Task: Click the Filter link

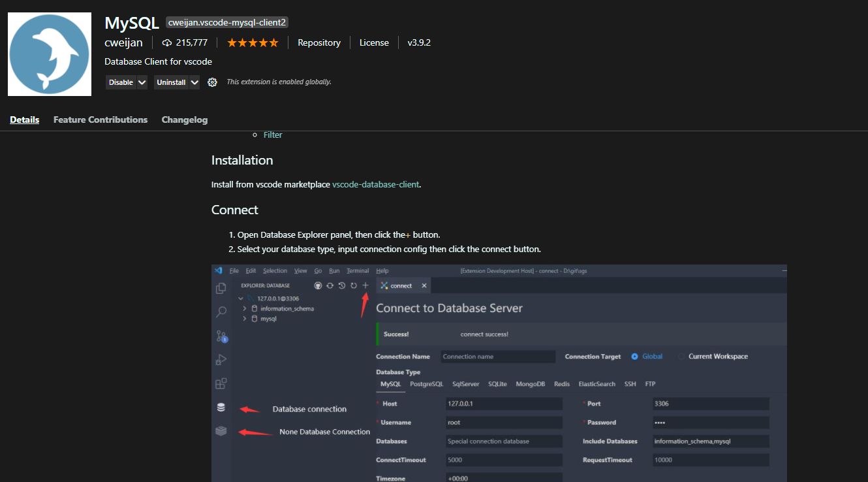Action: (273, 135)
